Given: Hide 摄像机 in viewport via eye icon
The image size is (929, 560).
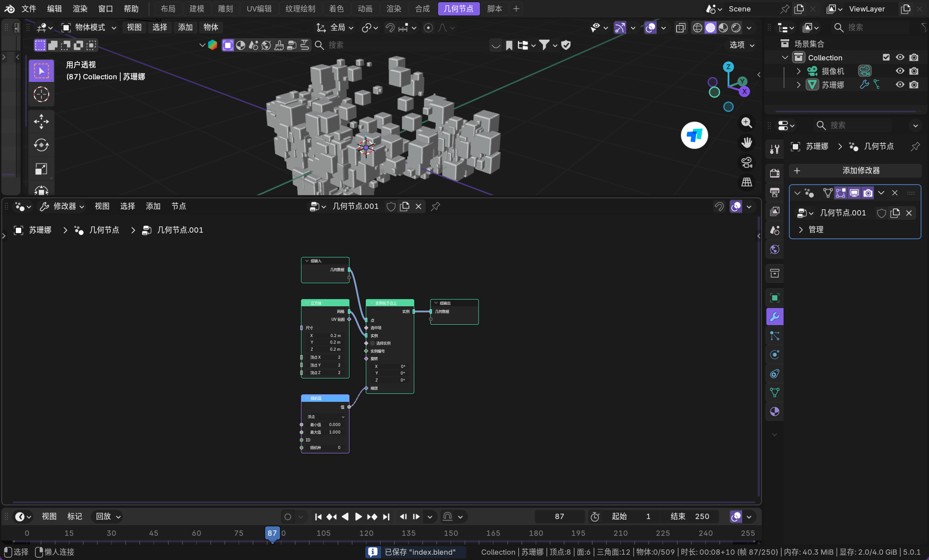Looking at the screenshot, I should [900, 71].
